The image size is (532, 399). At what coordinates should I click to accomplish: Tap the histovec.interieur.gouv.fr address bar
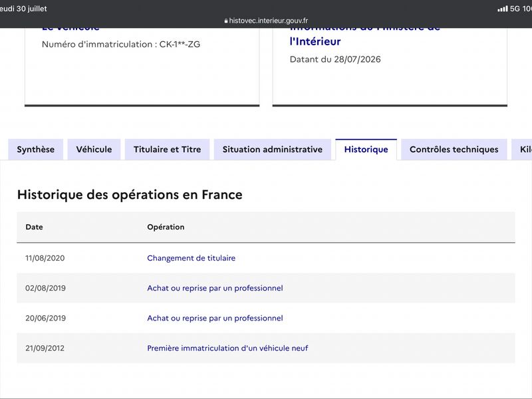pos(266,21)
